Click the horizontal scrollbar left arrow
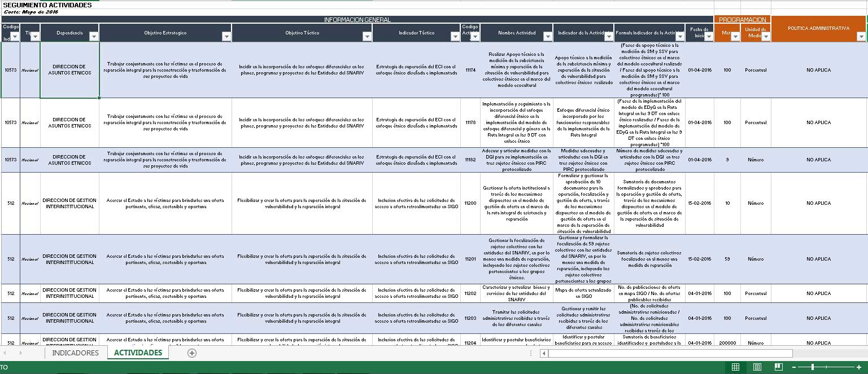The width and height of the screenshot is (868, 374). [543, 354]
